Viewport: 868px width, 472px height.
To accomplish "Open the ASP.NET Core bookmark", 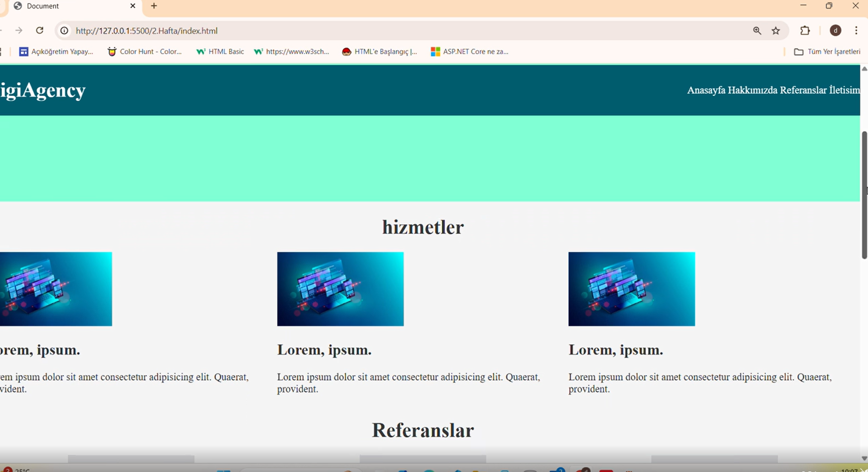I will (x=470, y=51).
